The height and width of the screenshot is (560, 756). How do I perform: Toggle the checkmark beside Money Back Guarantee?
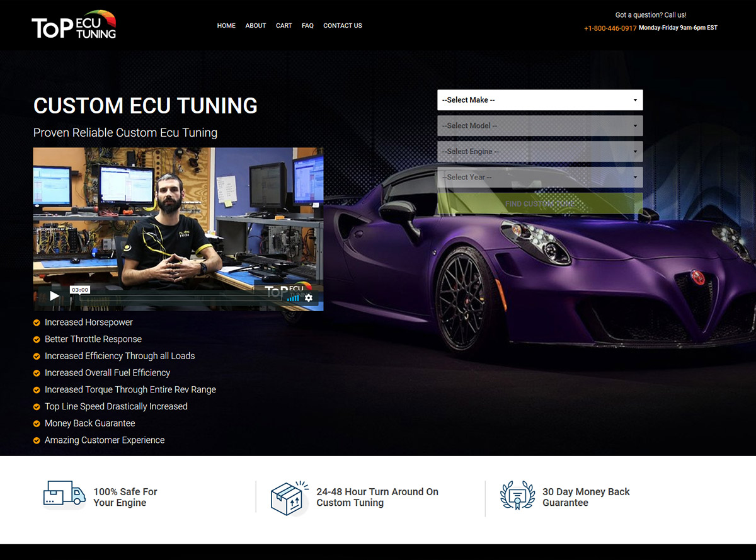coord(36,423)
